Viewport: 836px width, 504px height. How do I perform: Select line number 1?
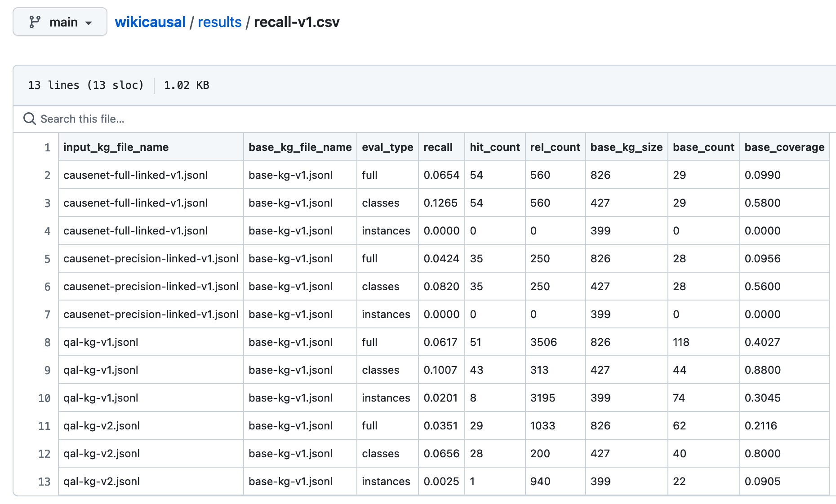click(47, 148)
